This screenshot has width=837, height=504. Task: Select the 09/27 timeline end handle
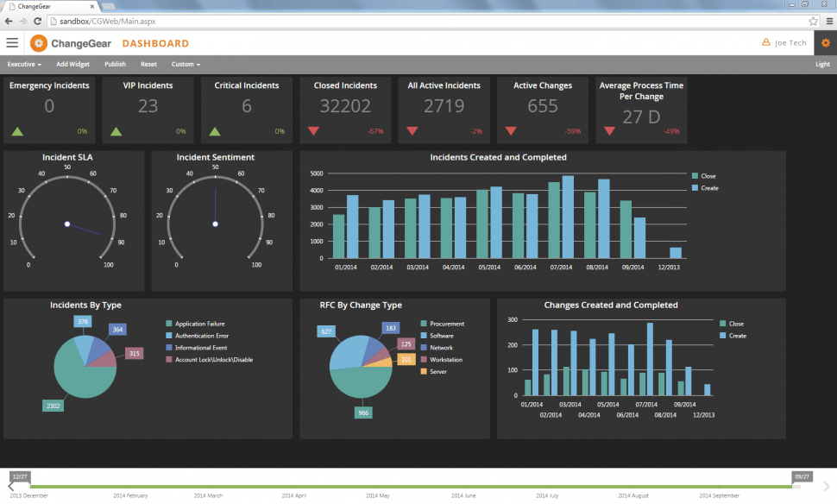tap(802, 476)
